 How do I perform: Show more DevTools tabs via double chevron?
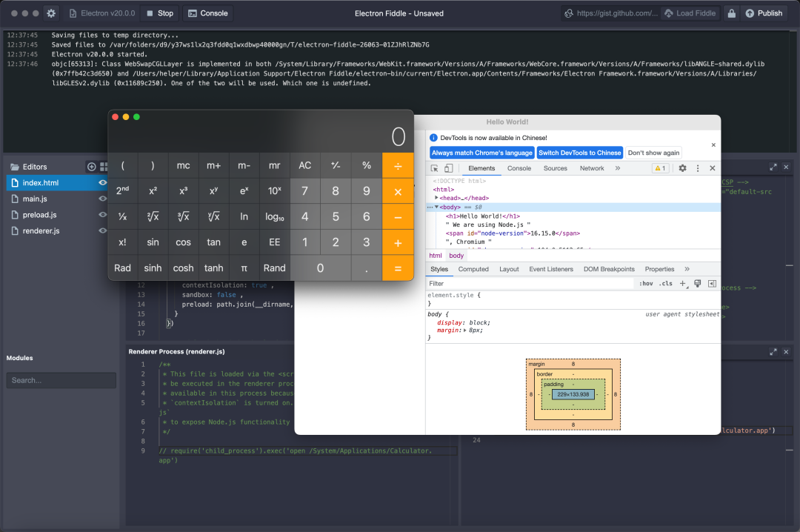click(618, 169)
